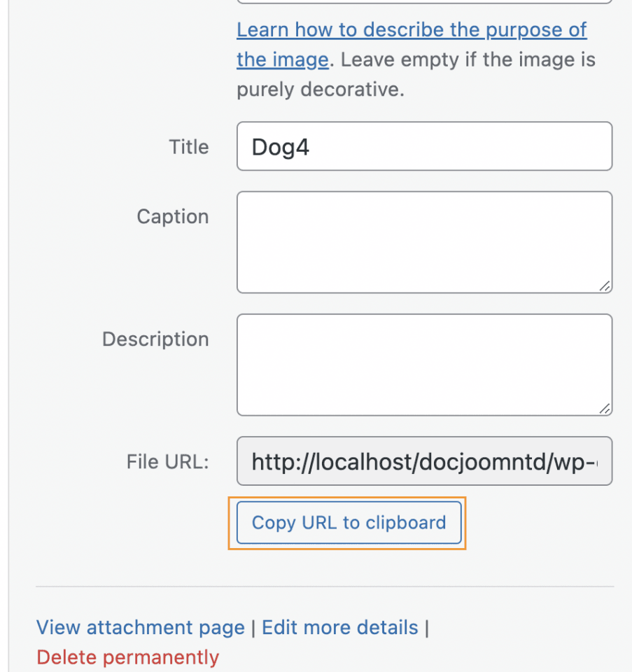Click into the Title field containing Dog4

pyautogui.click(x=424, y=146)
